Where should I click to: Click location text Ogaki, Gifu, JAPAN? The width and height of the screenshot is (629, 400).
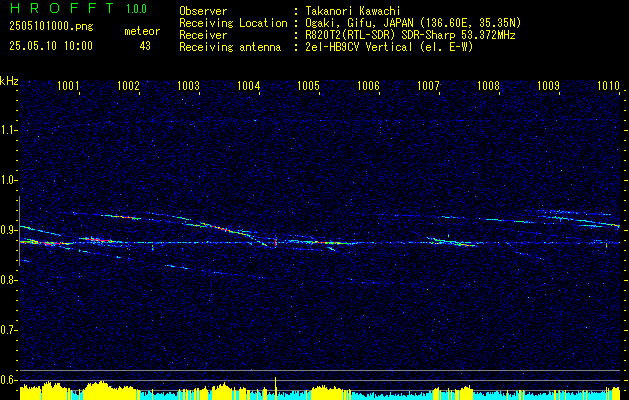358,23
